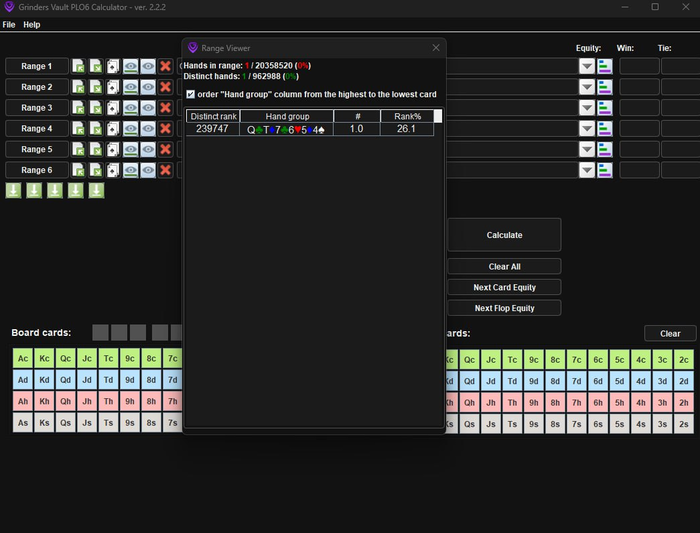700x533 pixels.
Task: Open card picker for Range 5
Action: tap(113, 149)
